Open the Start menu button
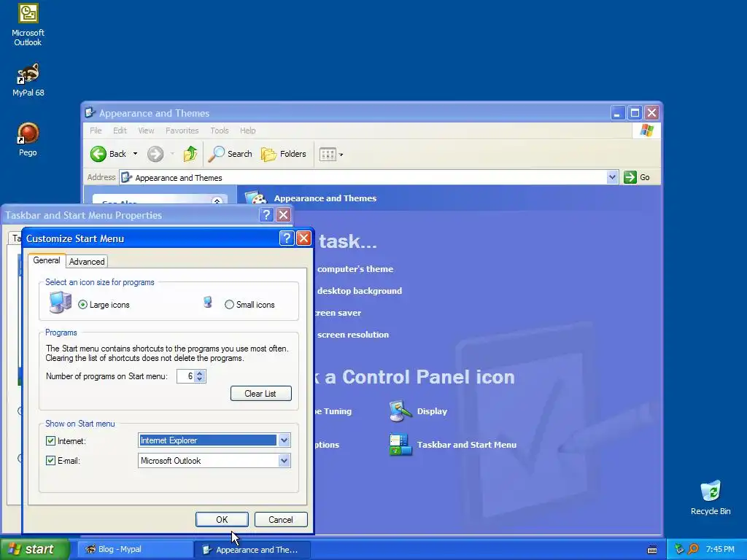 34,550
